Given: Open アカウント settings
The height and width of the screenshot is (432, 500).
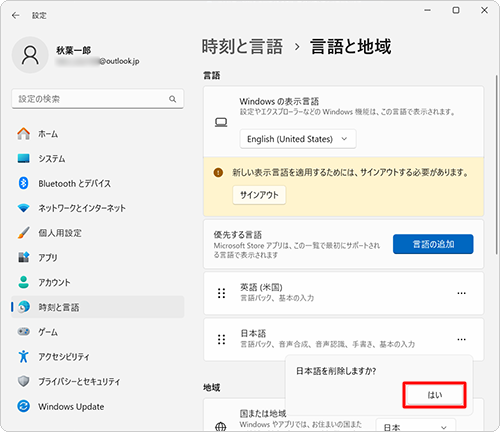Looking at the screenshot, I should [x=97, y=282].
